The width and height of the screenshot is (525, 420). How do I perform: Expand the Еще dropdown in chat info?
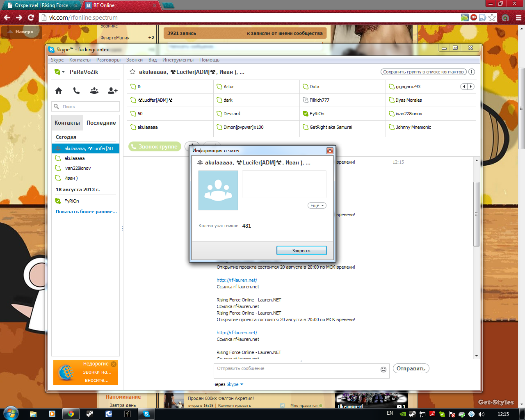[x=317, y=205]
